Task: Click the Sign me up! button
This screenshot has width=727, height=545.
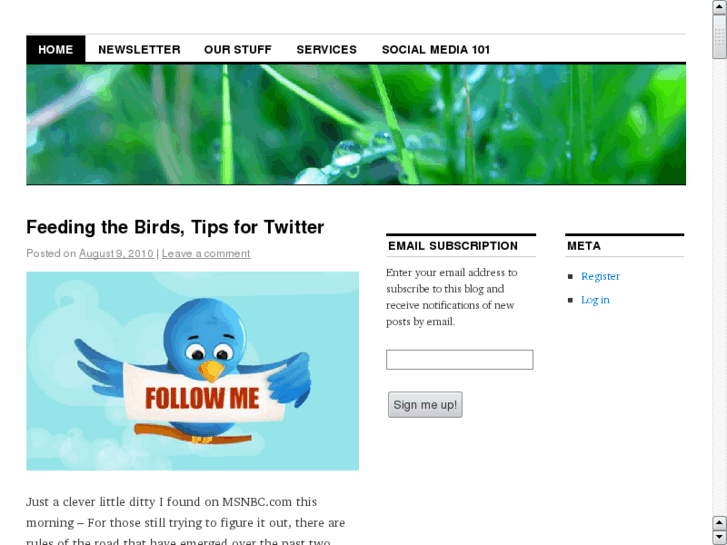Action: click(x=425, y=404)
